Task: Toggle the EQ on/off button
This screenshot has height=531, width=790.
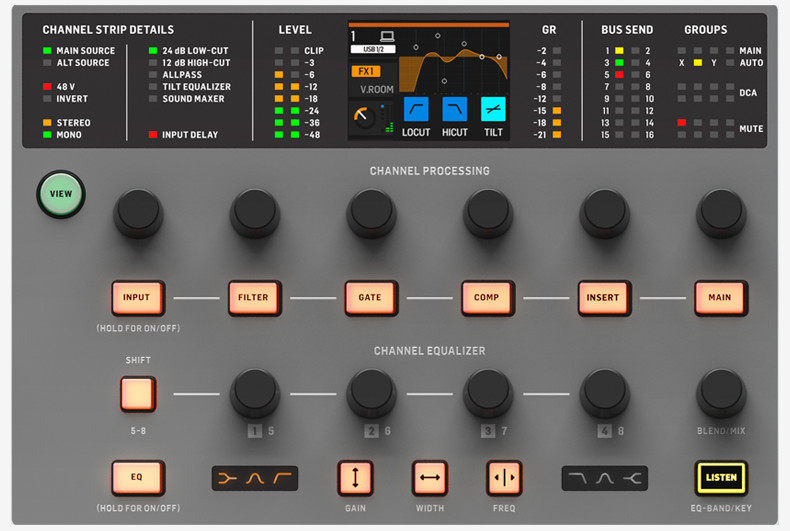Action: pyautogui.click(x=138, y=478)
